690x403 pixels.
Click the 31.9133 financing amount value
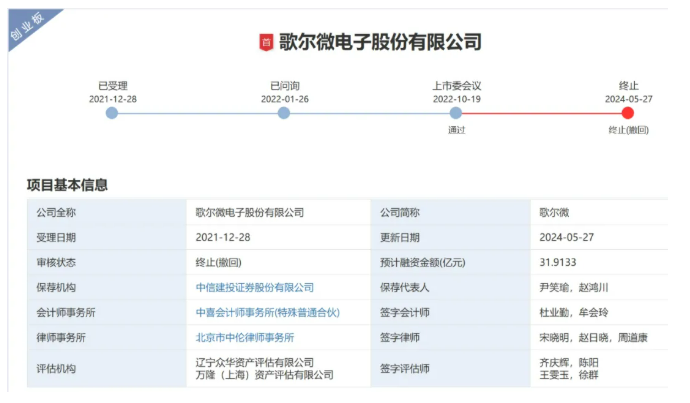coord(558,262)
